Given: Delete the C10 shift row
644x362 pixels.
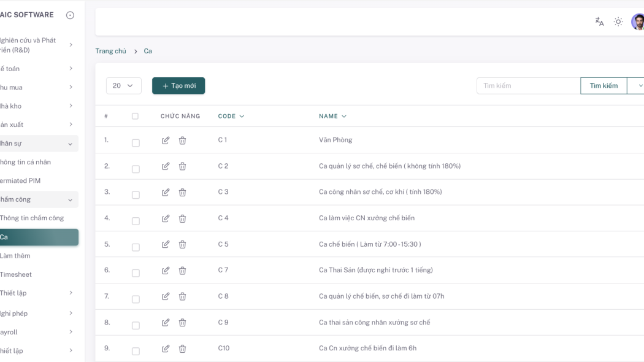Looking at the screenshot, I should tap(182, 349).
